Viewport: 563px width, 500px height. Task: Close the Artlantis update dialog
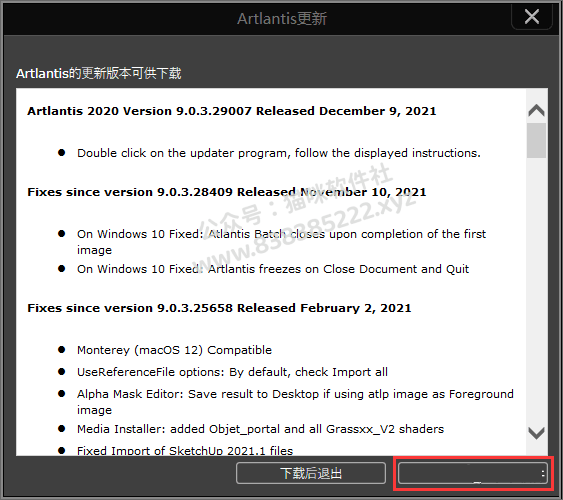(x=531, y=17)
